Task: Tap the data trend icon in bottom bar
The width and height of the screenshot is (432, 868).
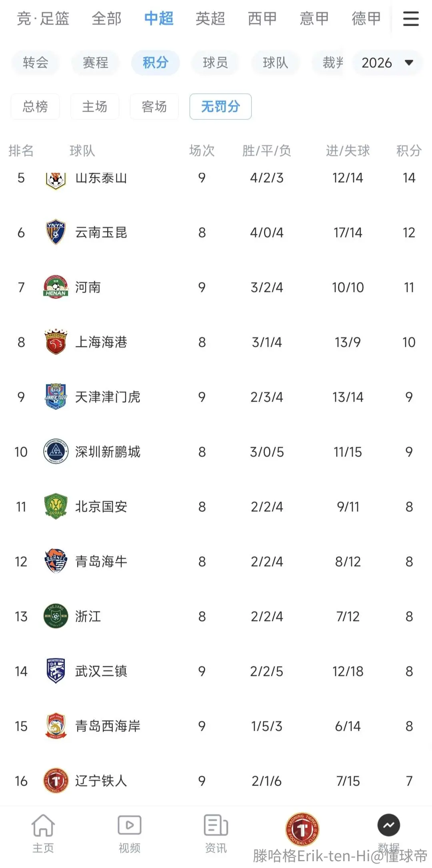Action: point(389,825)
